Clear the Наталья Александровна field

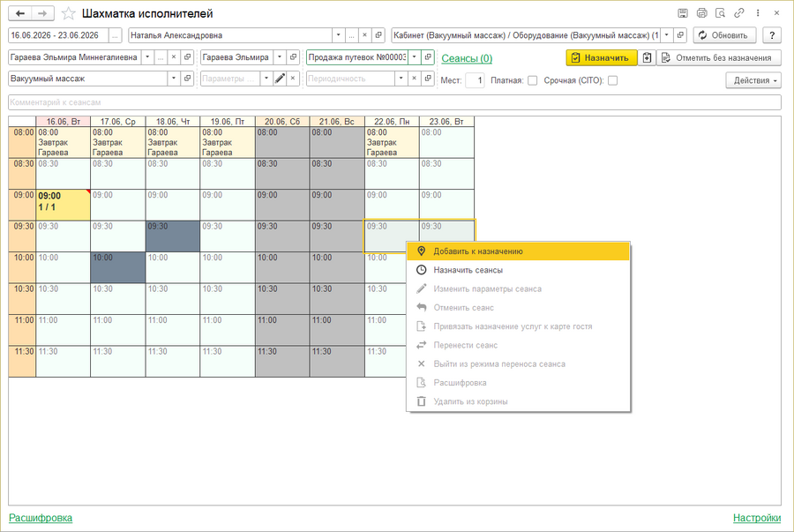(364, 35)
